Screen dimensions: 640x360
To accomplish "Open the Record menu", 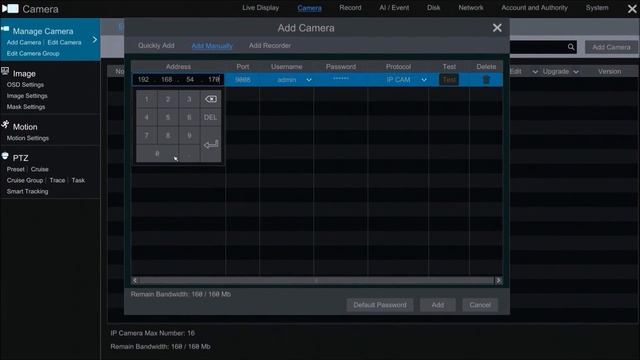I will click(350, 8).
